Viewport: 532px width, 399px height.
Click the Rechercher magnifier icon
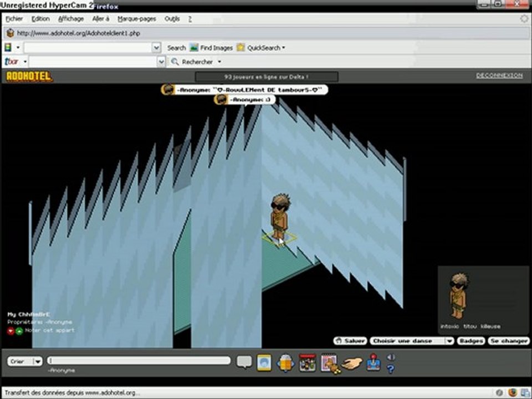coord(175,62)
